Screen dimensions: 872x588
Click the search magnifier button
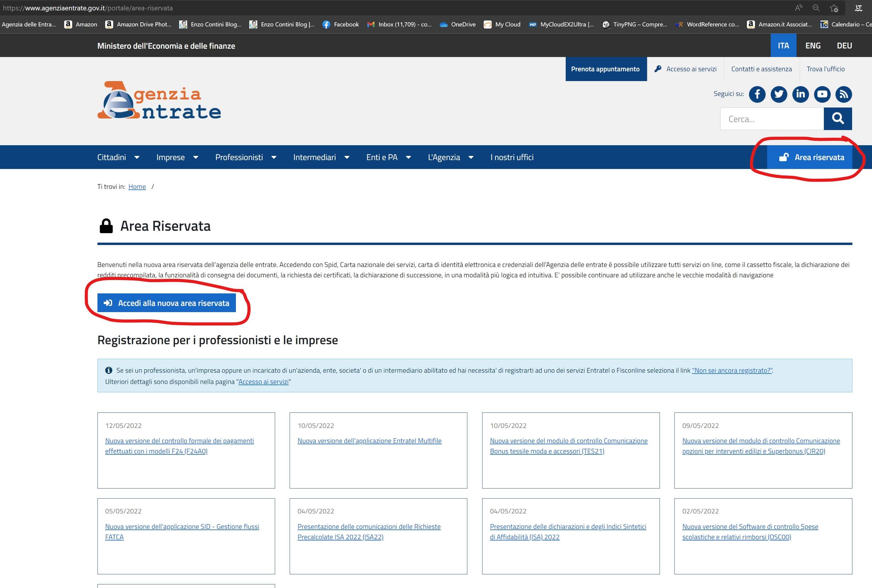coord(838,119)
